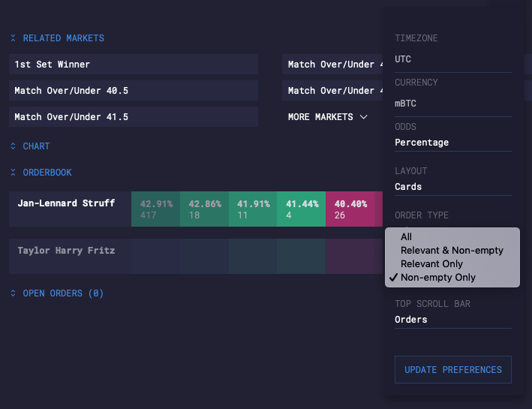
Task: Collapse the Orderbook section chevron icon
Action: [13, 173]
